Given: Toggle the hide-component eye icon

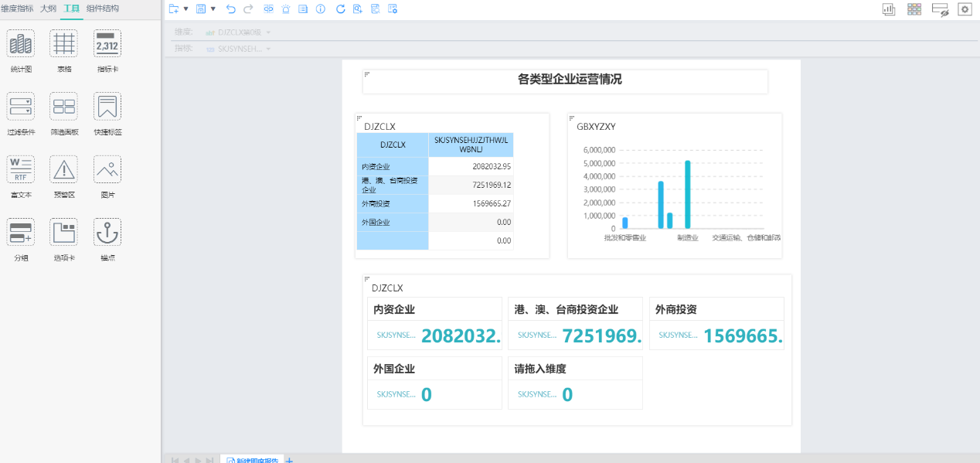Looking at the screenshot, I should click(x=940, y=9).
